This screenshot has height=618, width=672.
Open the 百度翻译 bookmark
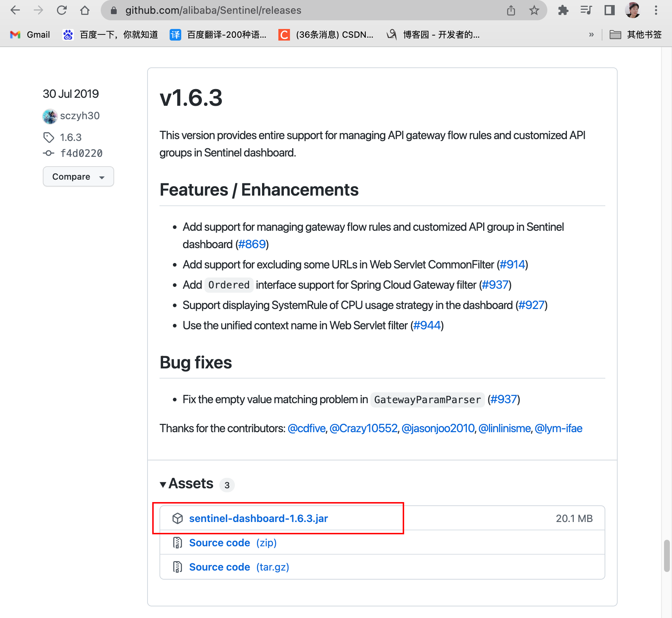click(218, 34)
